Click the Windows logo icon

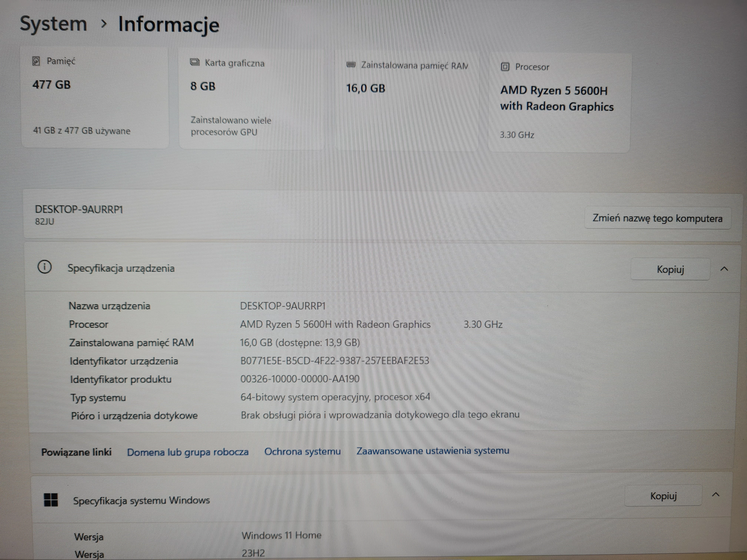point(51,500)
